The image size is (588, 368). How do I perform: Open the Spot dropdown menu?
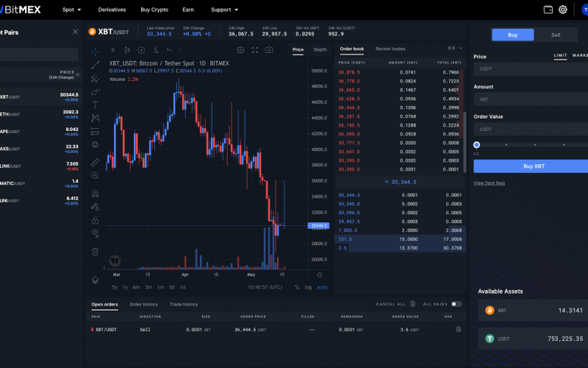click(x=71, y=10)
